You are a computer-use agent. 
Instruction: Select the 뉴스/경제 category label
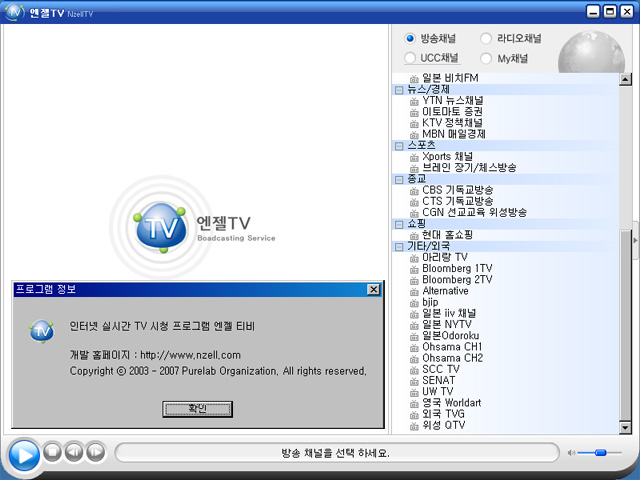pos(429,89)
